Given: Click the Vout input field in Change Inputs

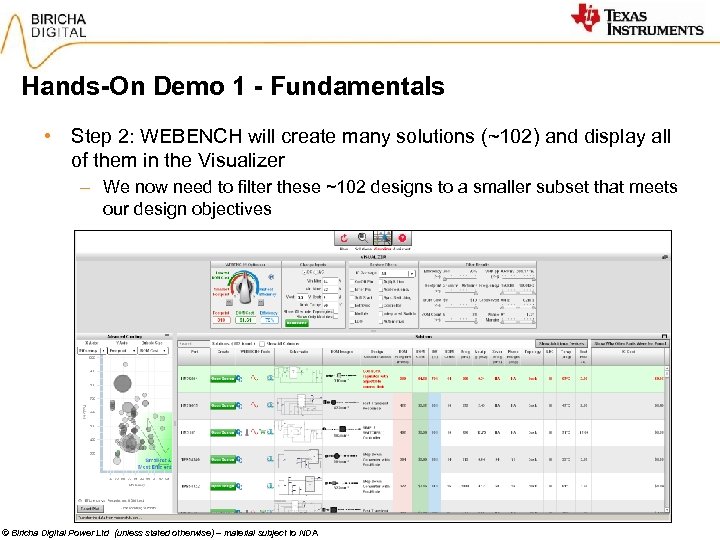Looking at the screenshot, I should click(305, 297).
